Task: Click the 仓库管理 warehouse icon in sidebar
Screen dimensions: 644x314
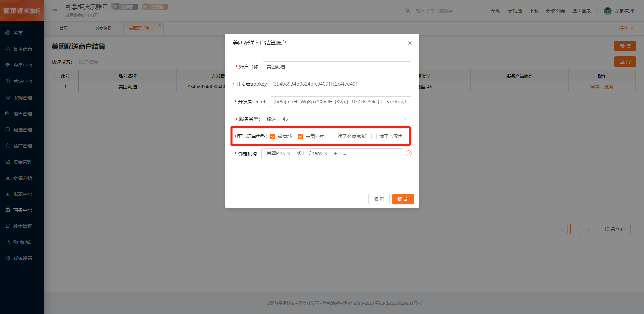Action: [8, 145]
